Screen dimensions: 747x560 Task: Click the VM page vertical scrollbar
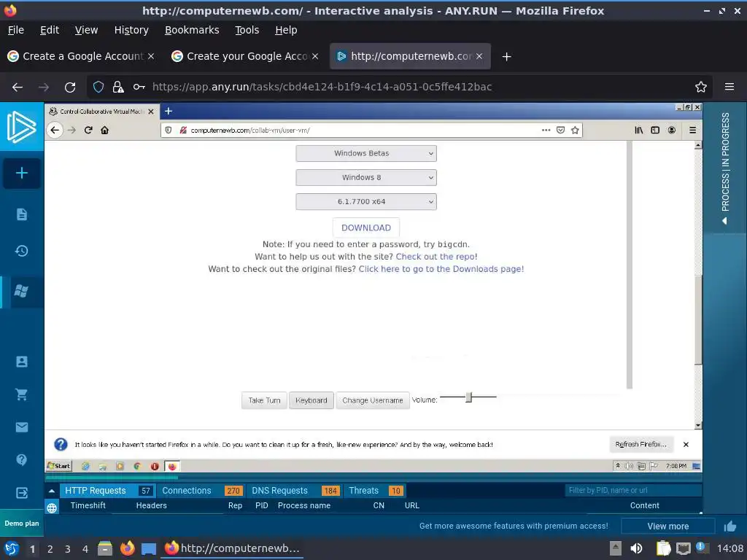698,320
